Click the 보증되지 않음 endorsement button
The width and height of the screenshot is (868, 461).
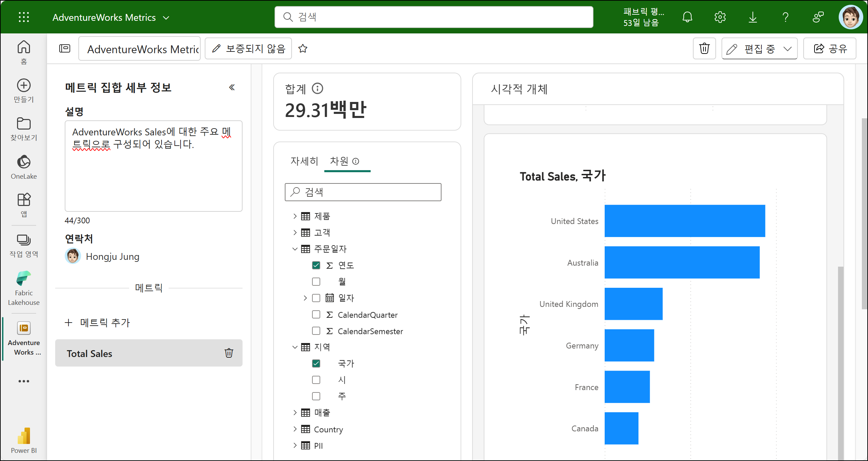tap(248, 48)
